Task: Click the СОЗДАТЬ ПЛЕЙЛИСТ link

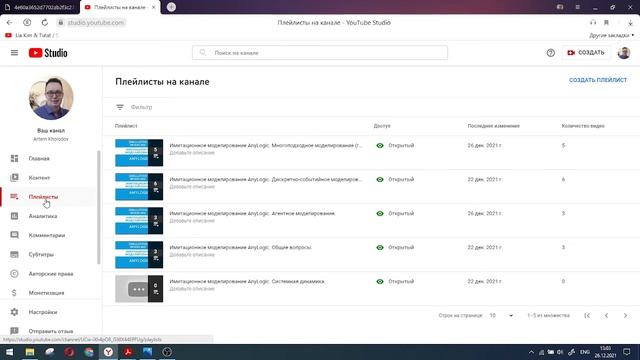Action: point(598,80)
